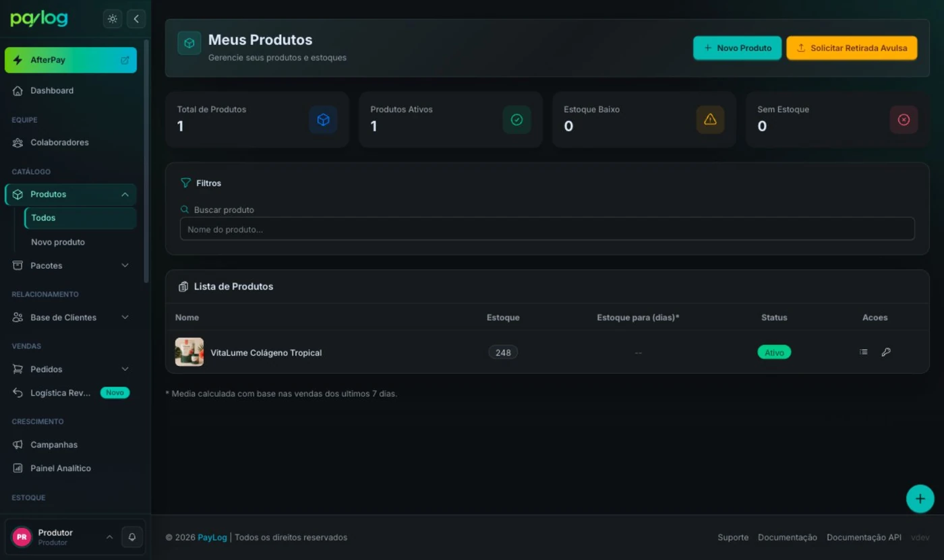
Task: Open the Documentação API footer link
Action: tap(864, 537)
